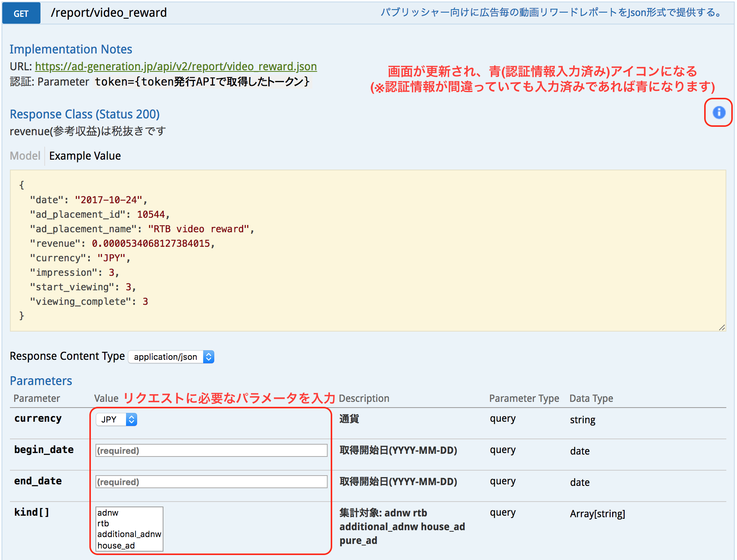Viewport: 737px width, 560px height.
Task: Click the Response Class (Status 200) heading
Action: pos(84,114)
